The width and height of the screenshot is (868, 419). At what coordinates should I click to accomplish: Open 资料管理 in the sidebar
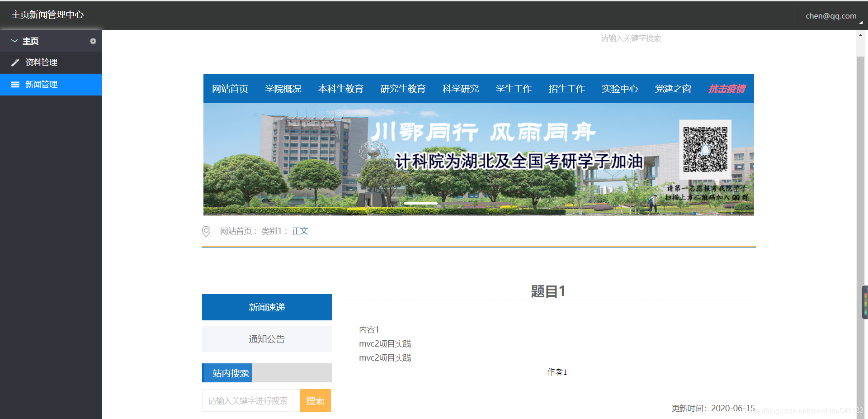coord(51,62)
